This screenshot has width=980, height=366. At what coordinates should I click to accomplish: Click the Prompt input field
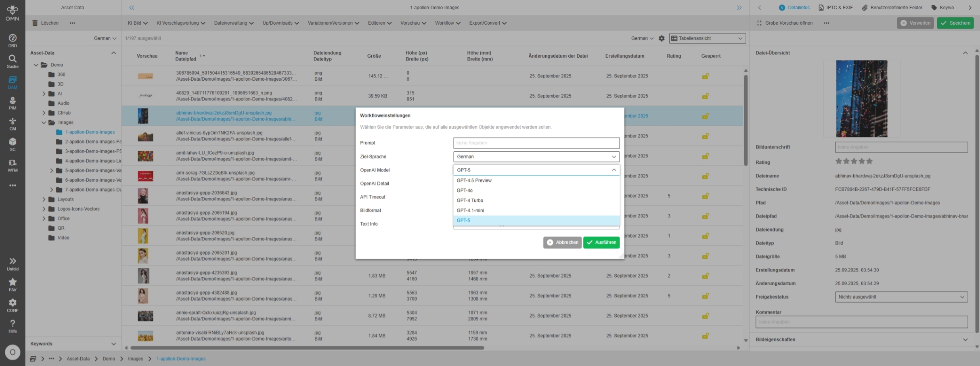[536, 143]
